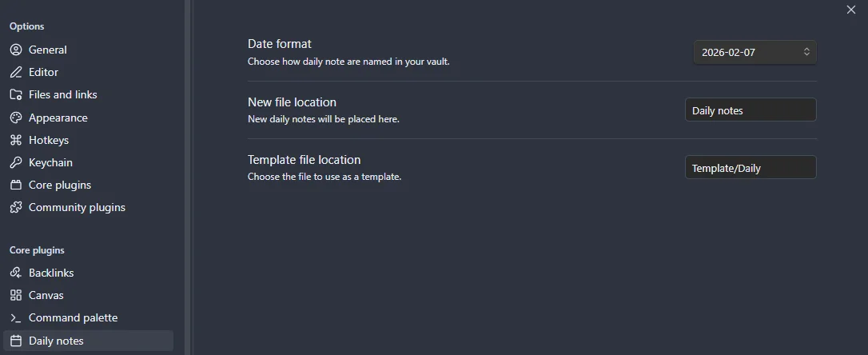Select the Daily notes plugin tab
Screen dimensions: 868x355
click(56, 341)
